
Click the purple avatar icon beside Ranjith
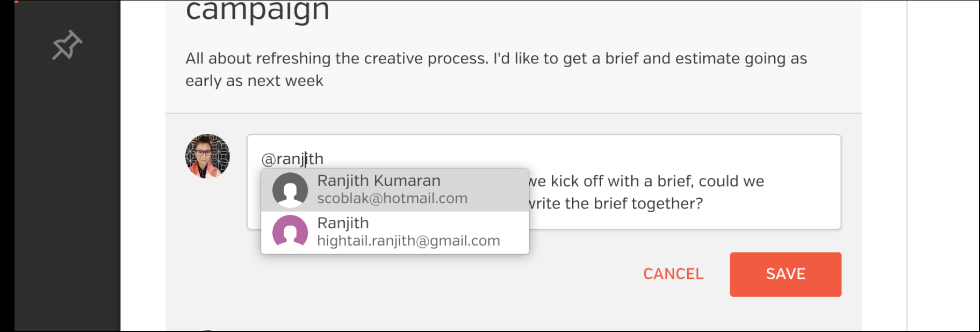(x=290, y=233)
